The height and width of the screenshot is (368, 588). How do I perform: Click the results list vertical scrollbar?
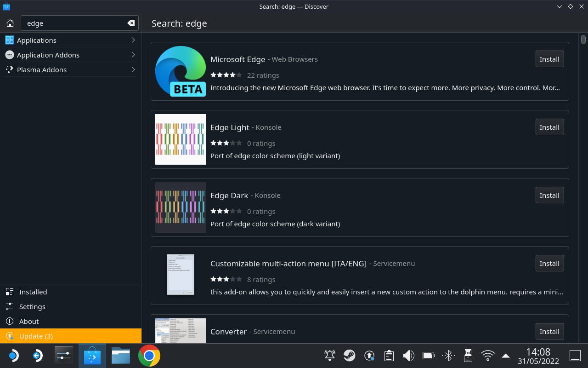coord(583,40)
